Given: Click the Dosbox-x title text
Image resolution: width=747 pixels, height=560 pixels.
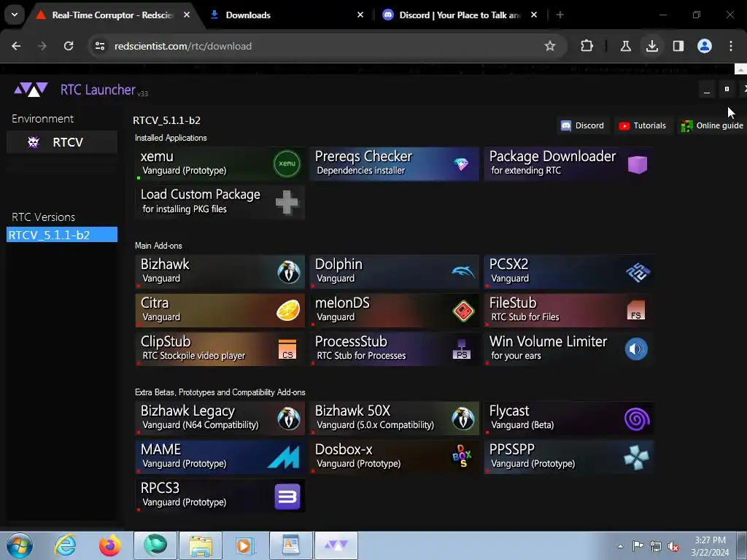Looking at the screenshot, I should [344, 449].
